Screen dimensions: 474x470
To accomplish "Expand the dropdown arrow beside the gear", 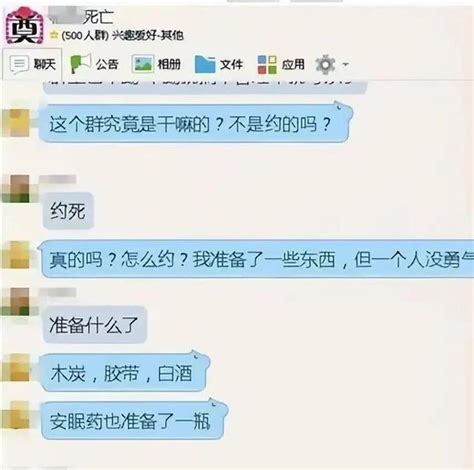I will [x=346, y=64].
